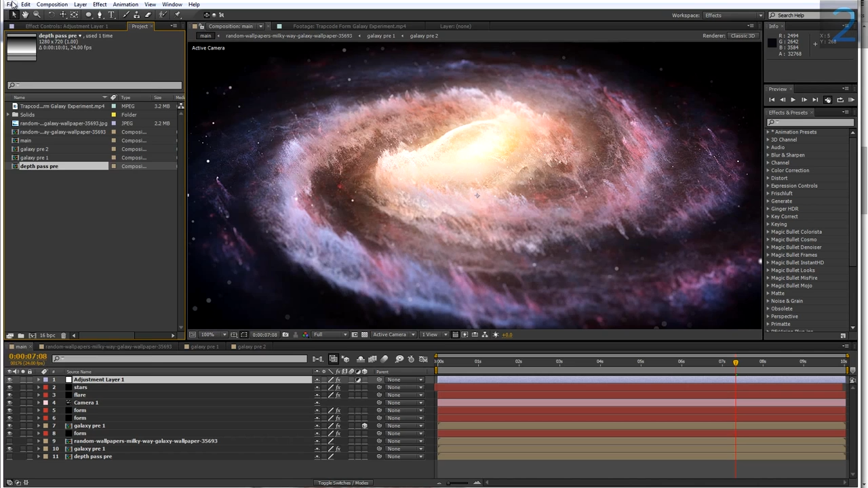Hide the Adjustment Layer 1 layer
The image size is (868, 488).
tap(9, 380)
